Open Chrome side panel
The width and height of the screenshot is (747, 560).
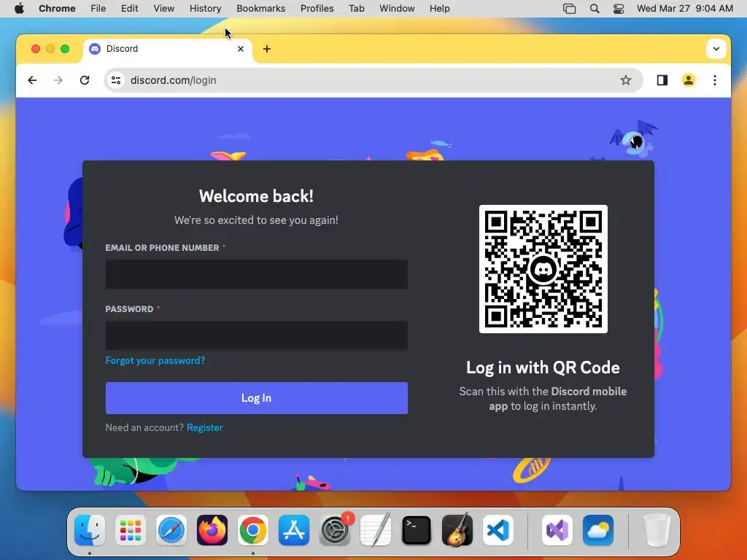[x=662, y=80]
